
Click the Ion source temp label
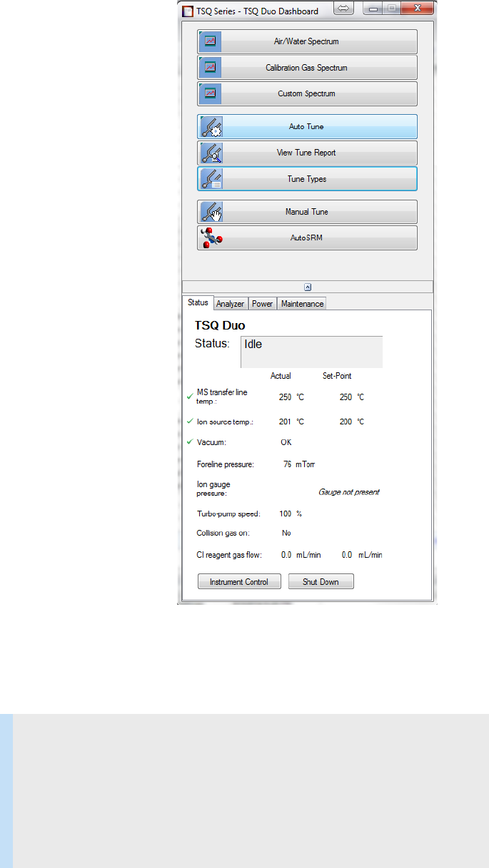[226, 422]
